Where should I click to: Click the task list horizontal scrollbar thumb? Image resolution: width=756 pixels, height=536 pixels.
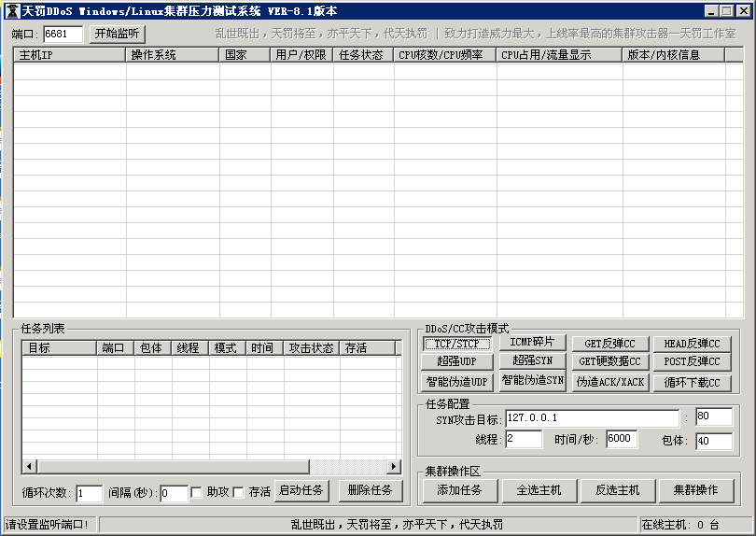pos(173,467)
